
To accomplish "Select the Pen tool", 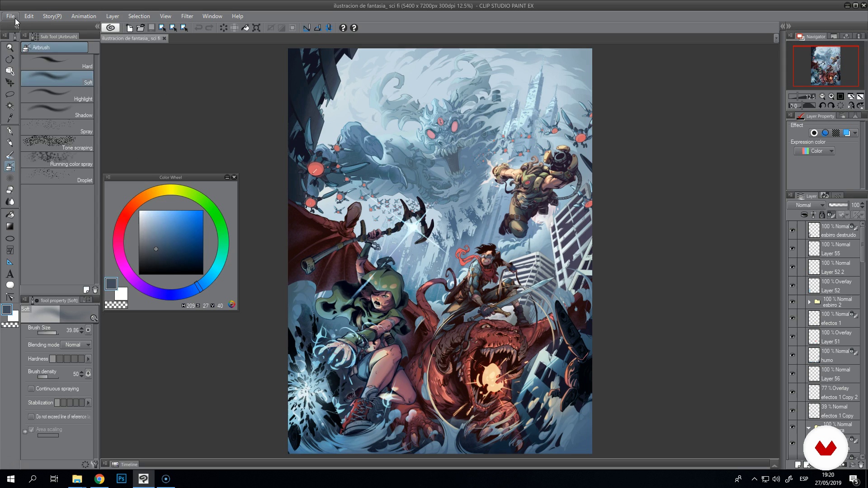I will click(9, 131).
